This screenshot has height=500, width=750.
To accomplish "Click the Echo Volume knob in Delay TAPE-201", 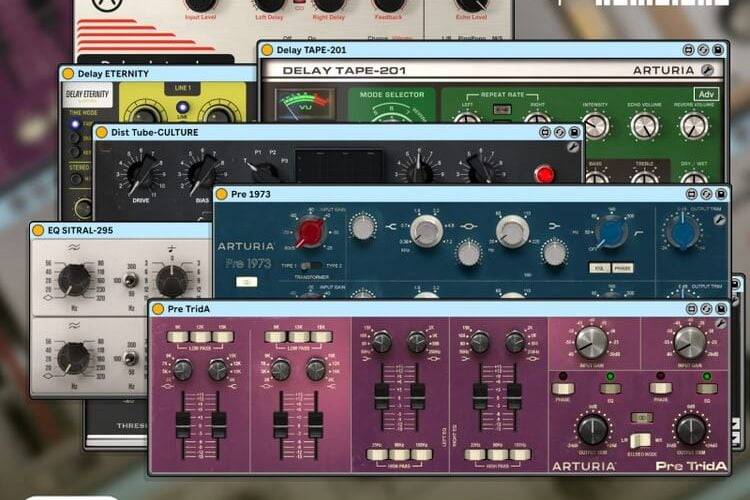I will pos(644,126).
